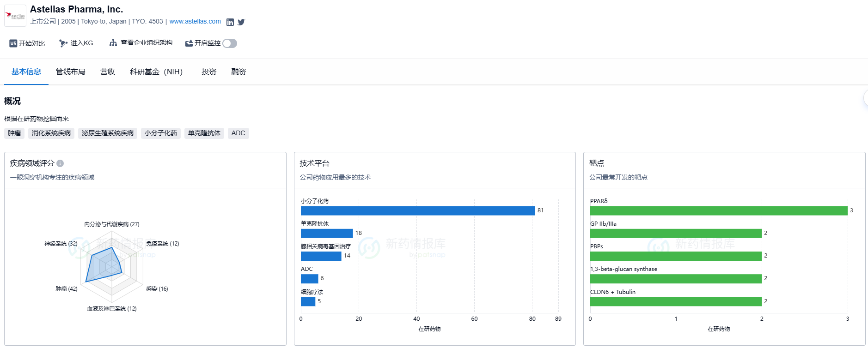868x348 pixels.
Task: Switch to the 营收 tab
Action: 108,72
